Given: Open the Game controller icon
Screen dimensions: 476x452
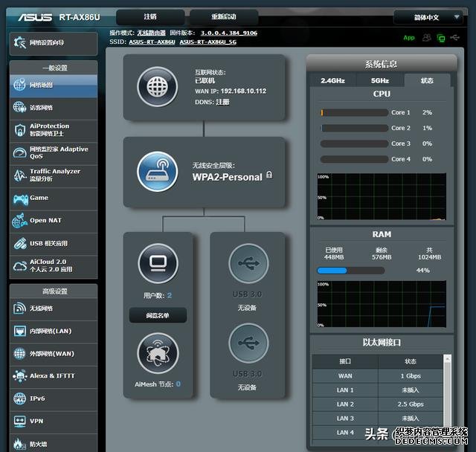Looking at the screenshot, I should coord(20,199).
